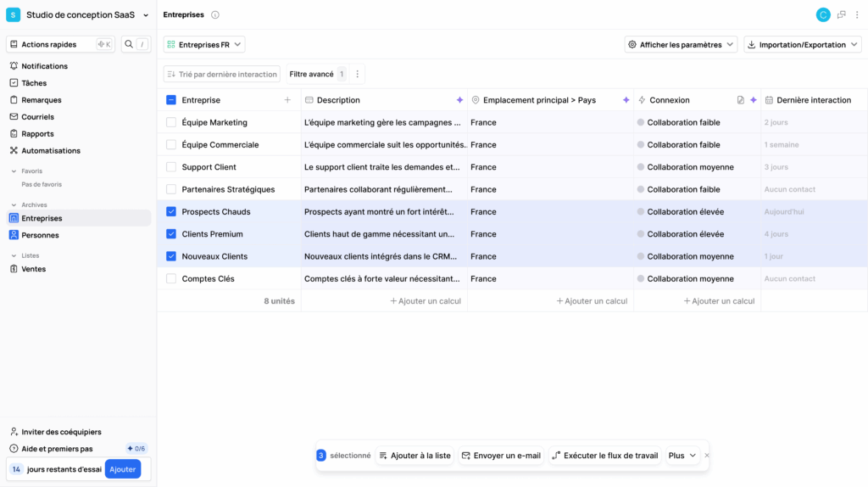Click the document icon in Connexion column header
868x487 pixels.
741,100
